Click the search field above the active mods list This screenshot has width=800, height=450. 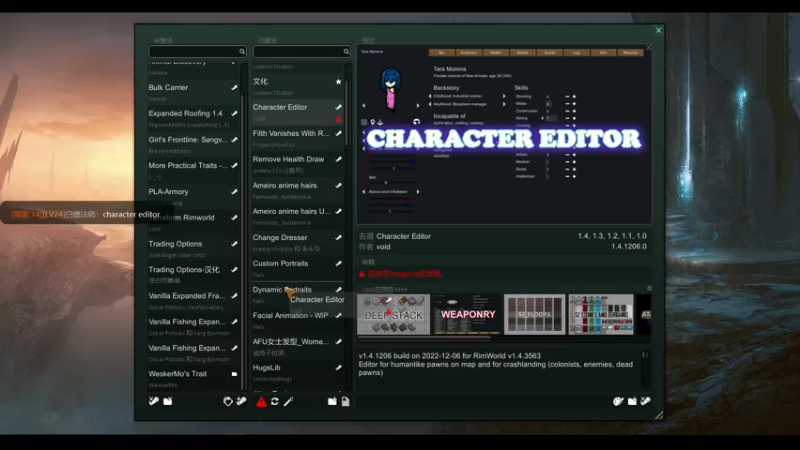click(302, 52)
